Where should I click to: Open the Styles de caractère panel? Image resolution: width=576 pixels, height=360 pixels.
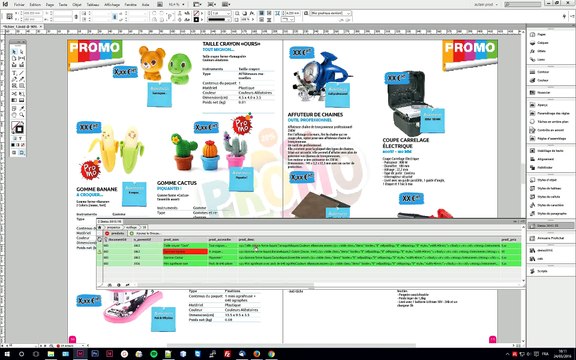[x=550, y=205]
